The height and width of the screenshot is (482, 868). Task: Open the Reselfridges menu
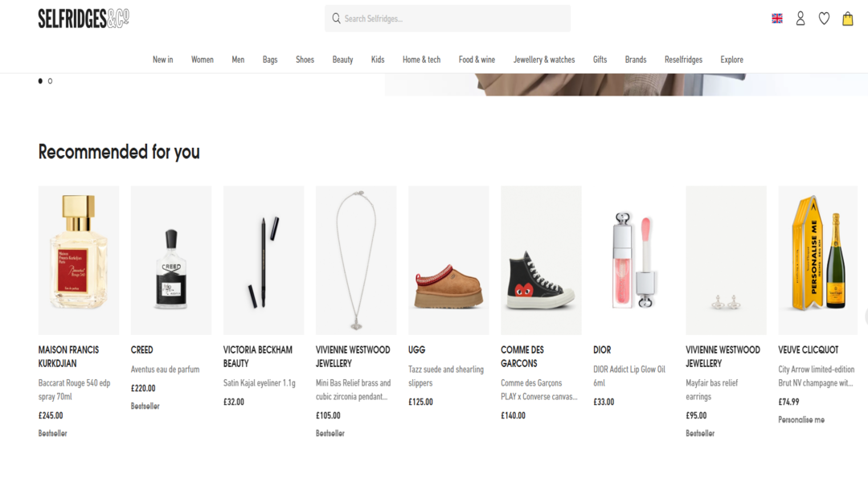coord(684,59)
